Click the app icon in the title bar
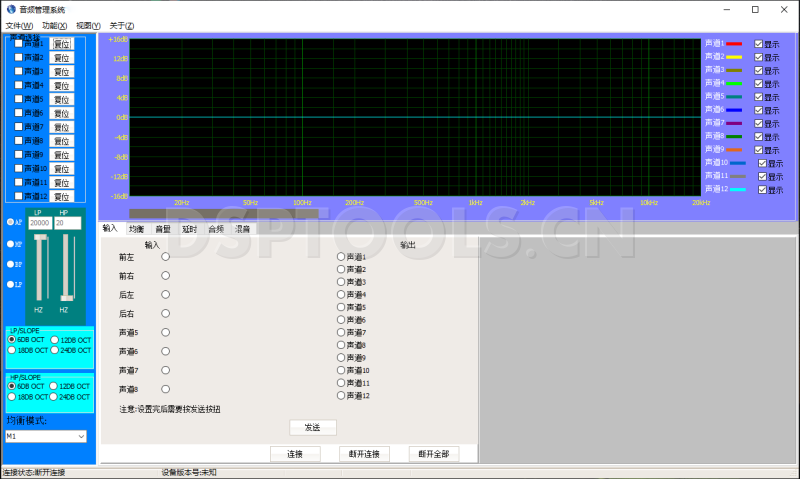Screen dimensions: 800x479 tap(11, 9)
